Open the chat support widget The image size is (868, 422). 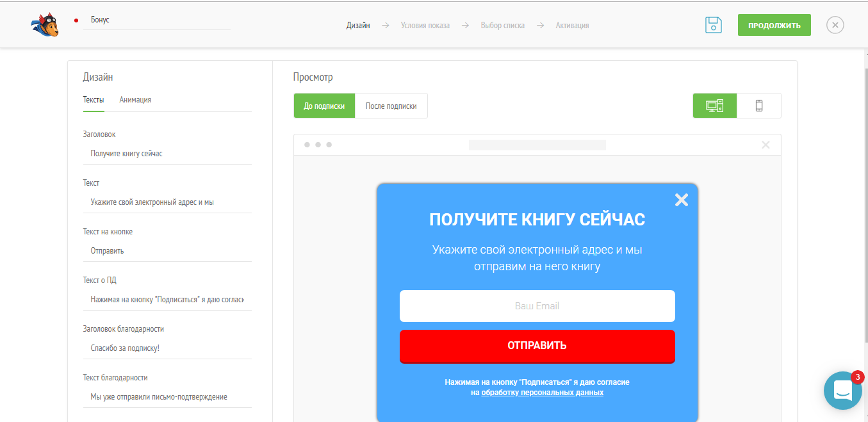(x=842, y=390)
